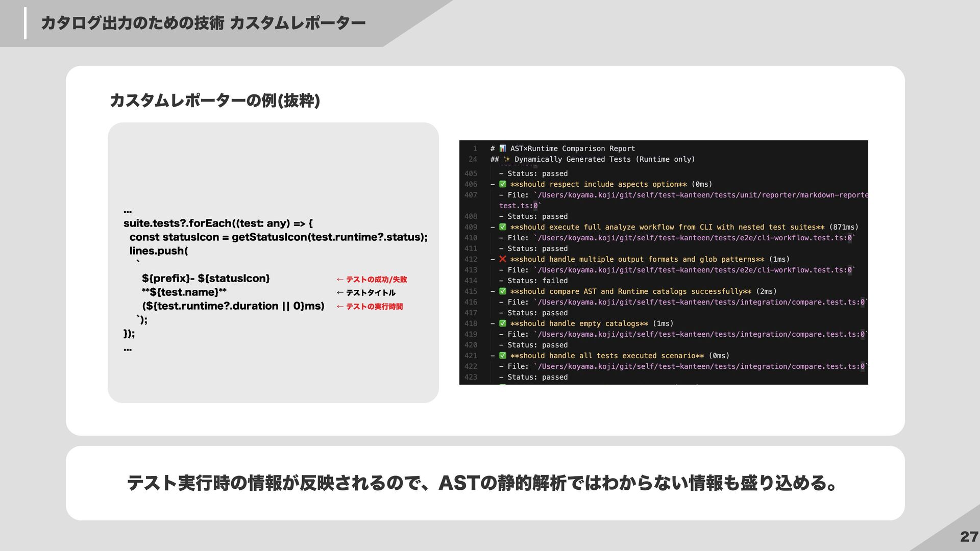Click the page number 27
The image size is (980, 551).
click(968, 537)
